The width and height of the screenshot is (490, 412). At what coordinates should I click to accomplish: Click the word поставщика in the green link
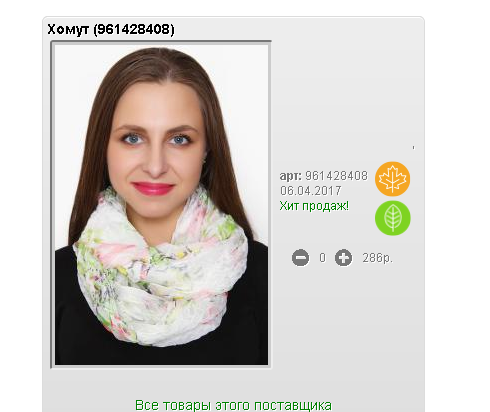[293, 406]
